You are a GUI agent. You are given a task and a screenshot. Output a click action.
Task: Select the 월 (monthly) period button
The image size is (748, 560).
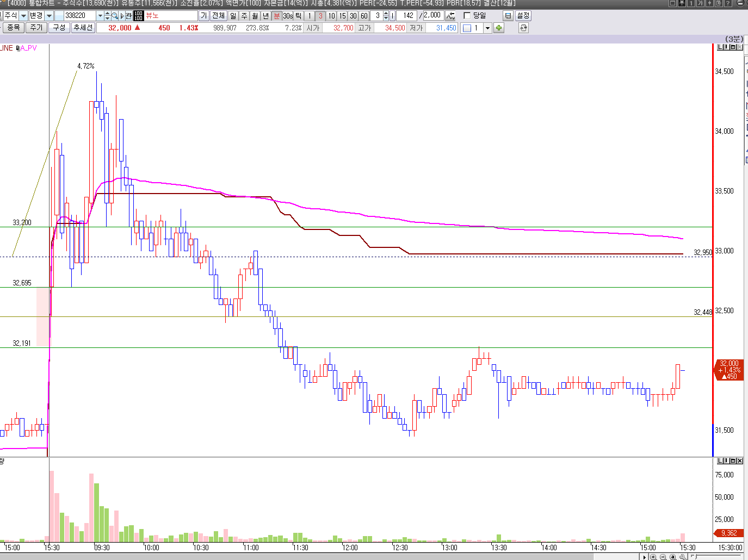[255, 16]
